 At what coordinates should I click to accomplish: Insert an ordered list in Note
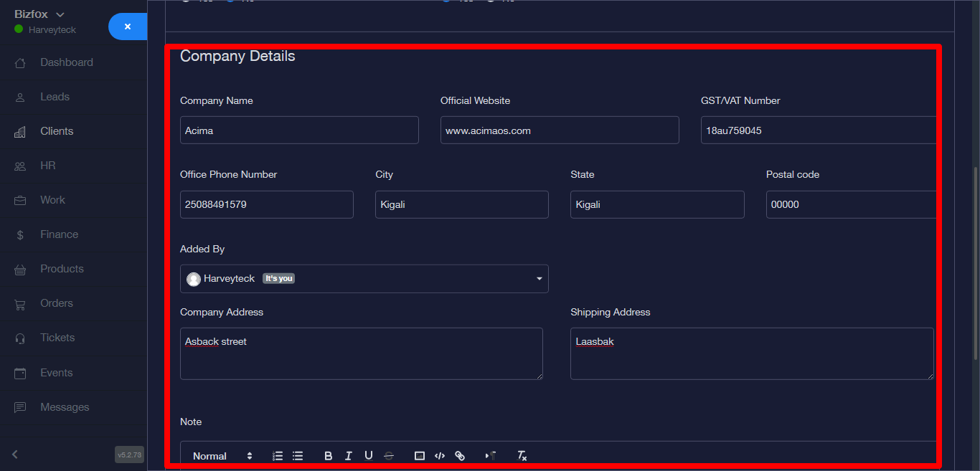point(278,456)
